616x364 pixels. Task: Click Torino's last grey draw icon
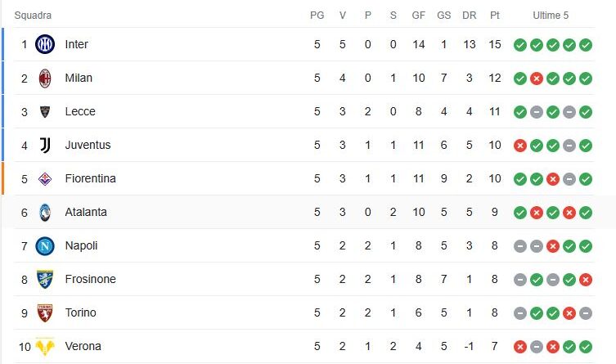pos(586,313)
